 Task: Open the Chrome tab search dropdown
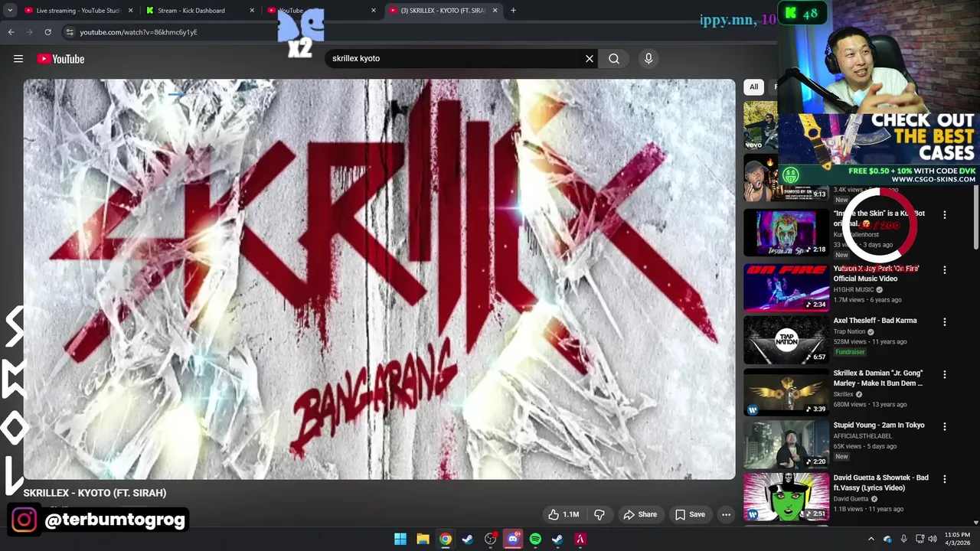(10, 11)
